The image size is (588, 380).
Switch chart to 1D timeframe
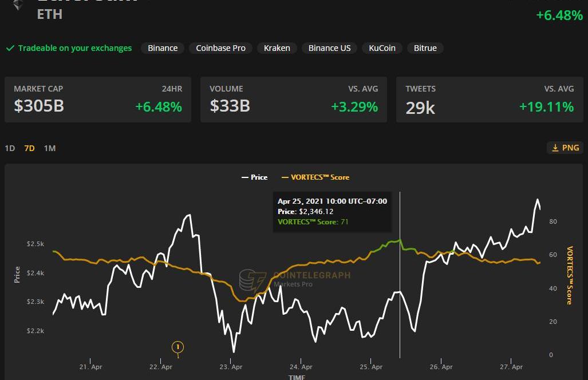10,148
